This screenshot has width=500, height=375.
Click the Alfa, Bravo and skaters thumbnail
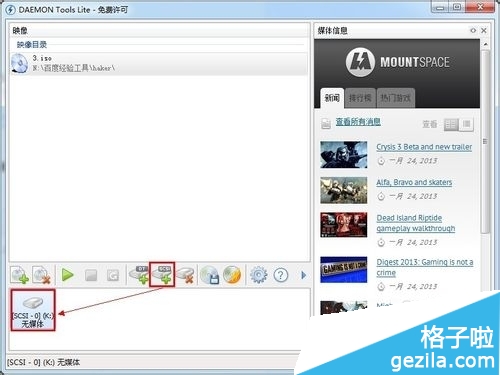point(344,190)
